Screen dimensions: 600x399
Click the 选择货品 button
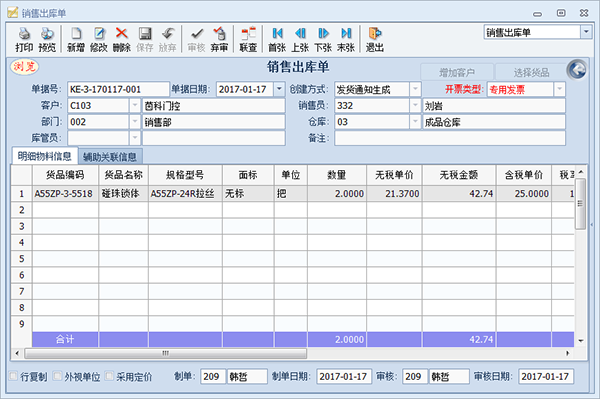coord(531,72)
